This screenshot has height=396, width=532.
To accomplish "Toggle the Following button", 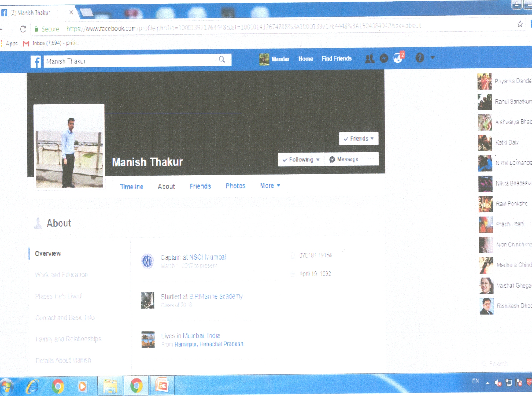I will pos(301,160).
